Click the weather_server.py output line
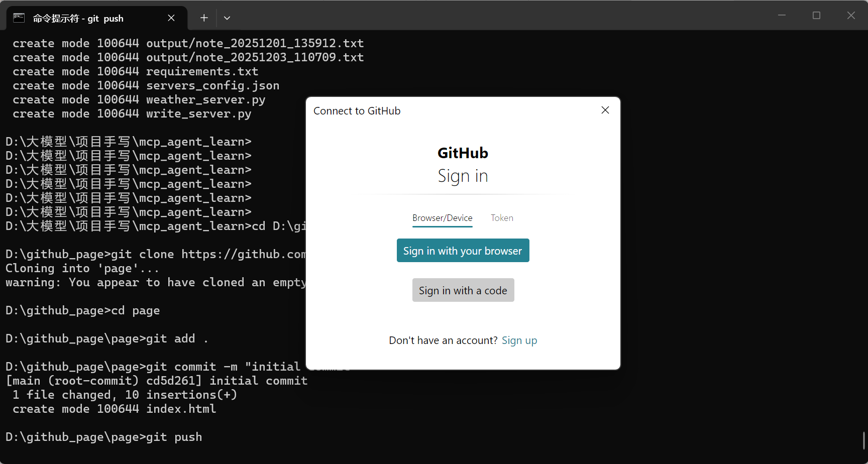Screen dimensions: 868x464 [x=139, y=99]
